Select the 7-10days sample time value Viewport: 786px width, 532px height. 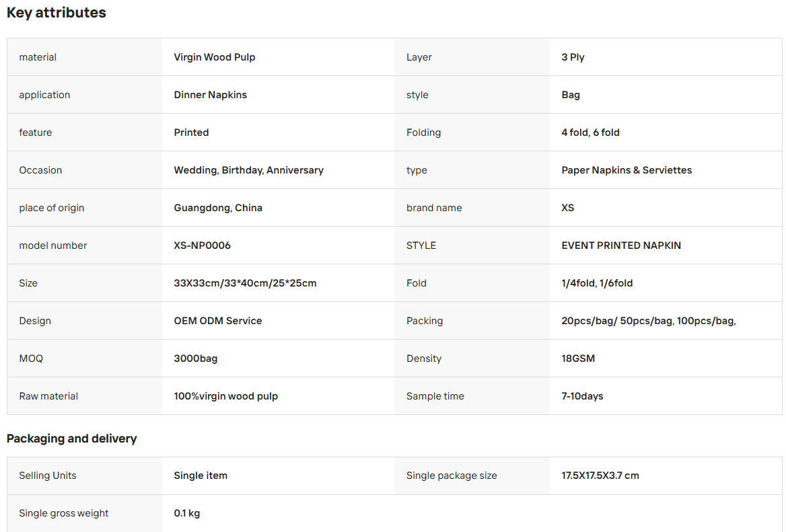[x=583, y=396]
